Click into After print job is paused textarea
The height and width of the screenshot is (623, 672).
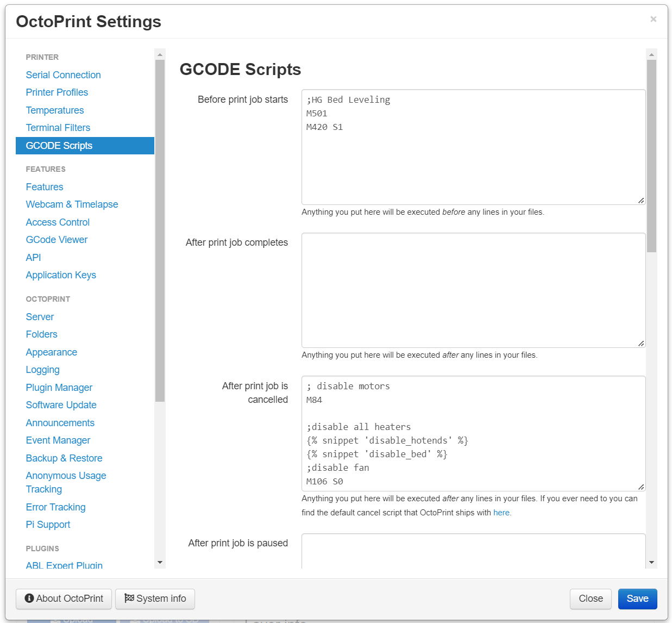tap(473, 551)
